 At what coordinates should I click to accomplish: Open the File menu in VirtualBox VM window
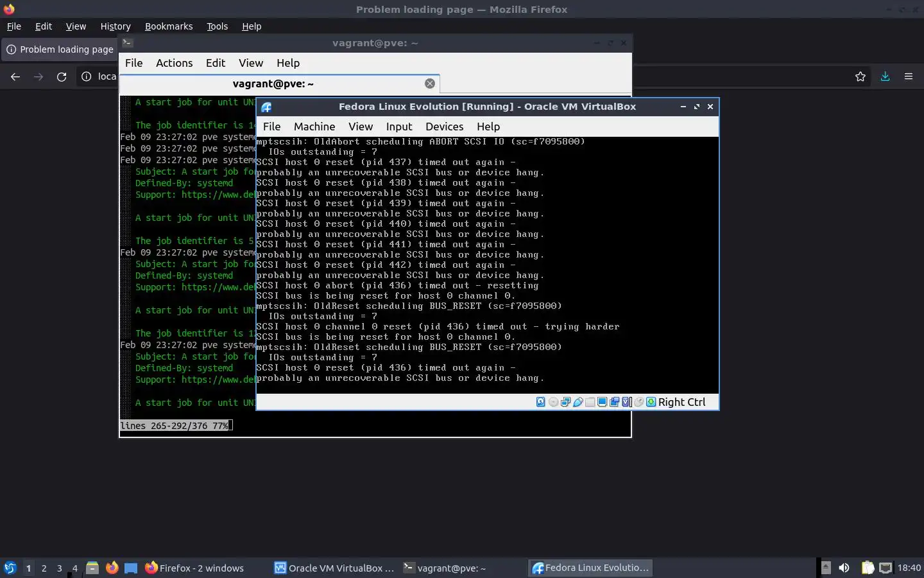(x=271, y=127)
